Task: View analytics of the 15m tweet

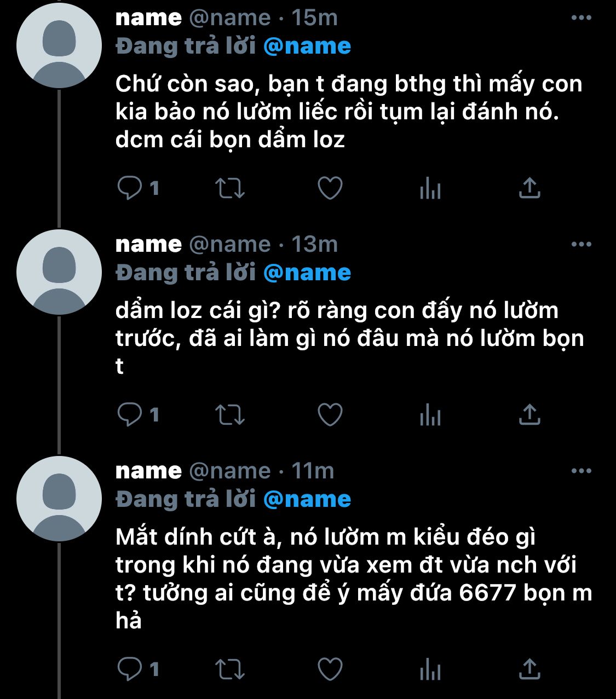Action: click(x=430, y=188)
